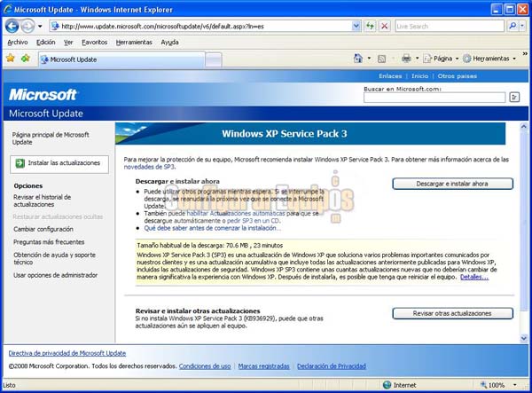Click the browser Back arrow button
The width and height of the screenshot is (532, 393).
coord(12,26)
